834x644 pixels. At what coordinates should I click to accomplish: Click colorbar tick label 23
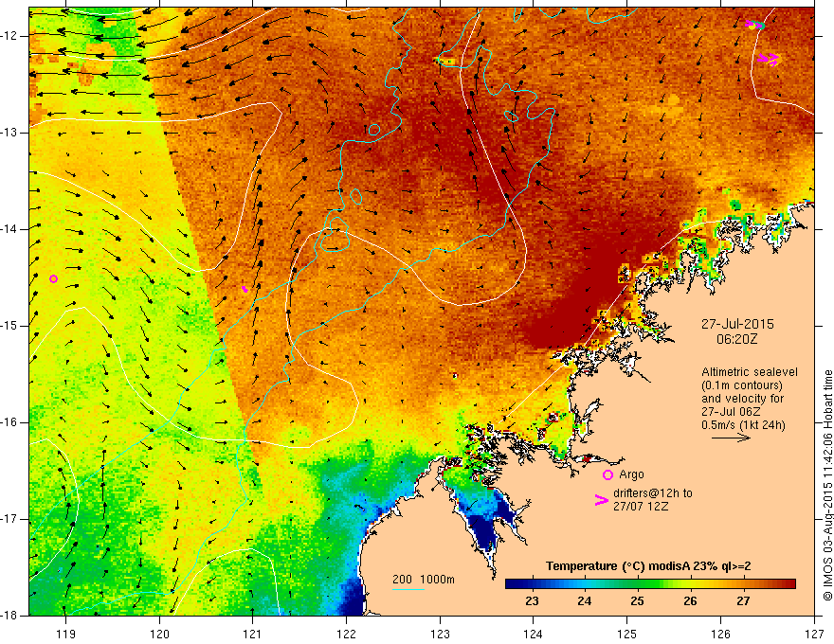click(x=532, y=601)
